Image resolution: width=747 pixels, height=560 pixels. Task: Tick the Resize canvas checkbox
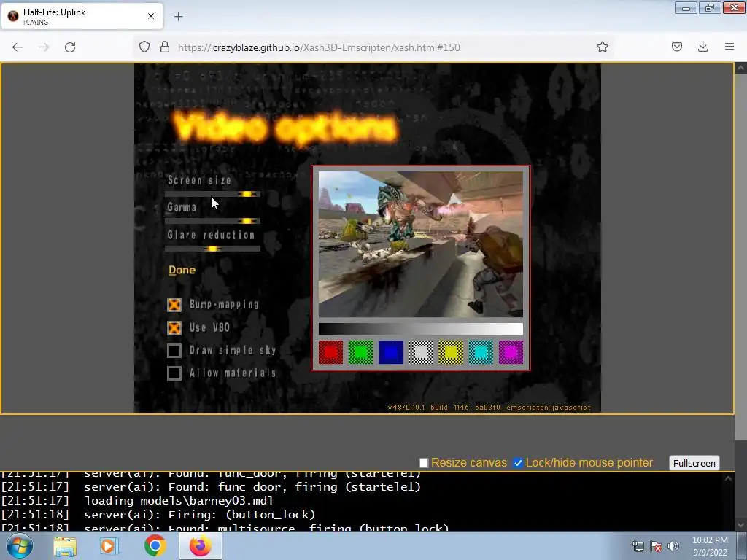point(424,463)
